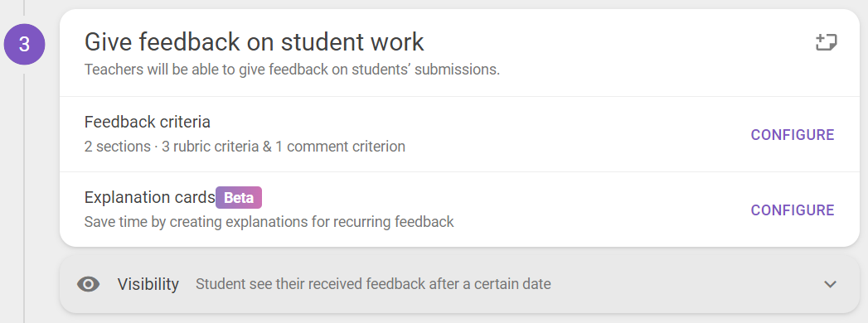
Task: Click the Visibility label
Action: click(148, 284)
